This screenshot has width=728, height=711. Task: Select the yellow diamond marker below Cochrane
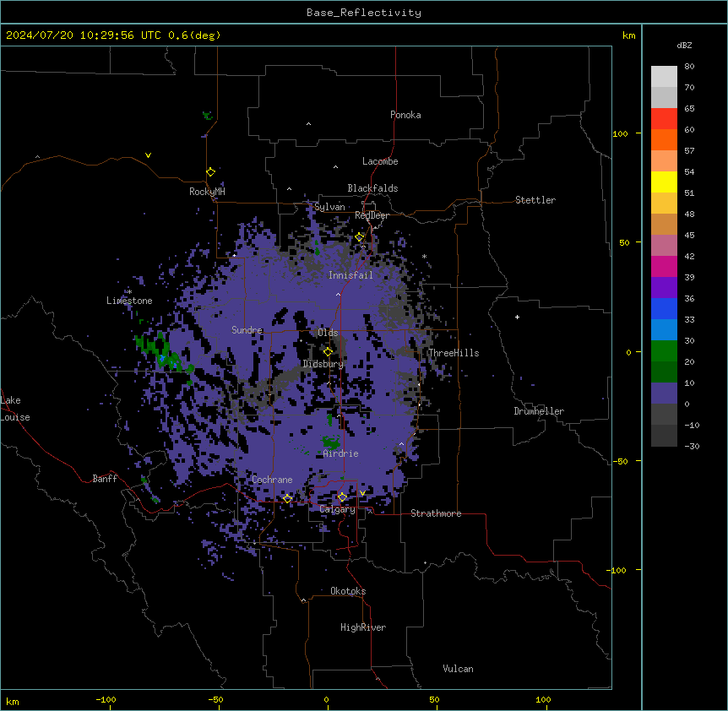(287, 498)
